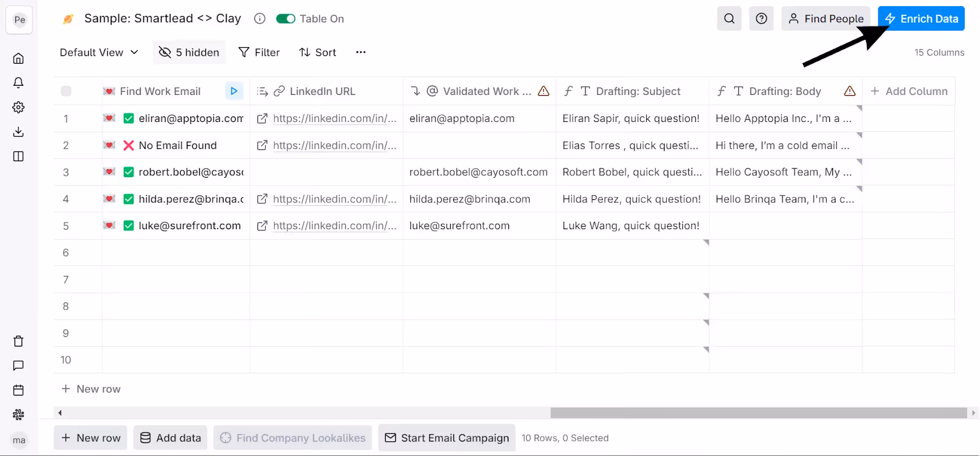Screen dimensions: 980x456
Task: Open external link icon in row 2
Action: pos(262,145)
